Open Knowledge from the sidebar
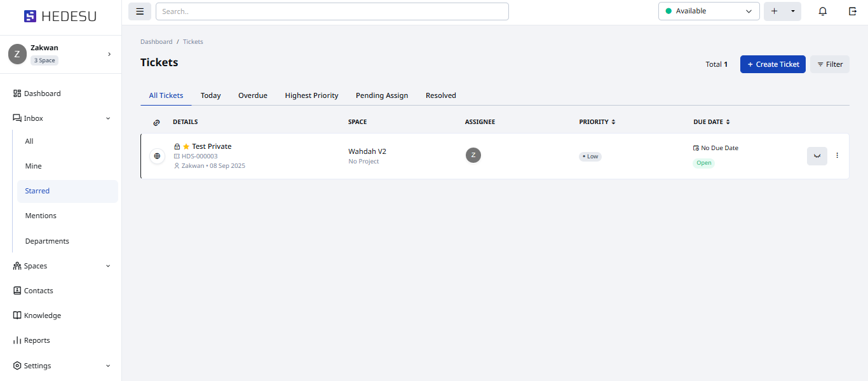868x381 pixels. tap(43, 315)
